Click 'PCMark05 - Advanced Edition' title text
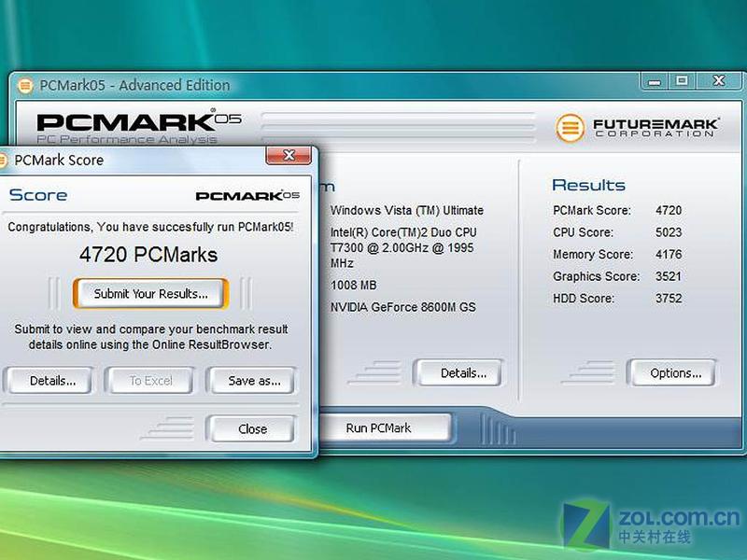The width and height of the screenshot is (747, 560). point(134,85)
